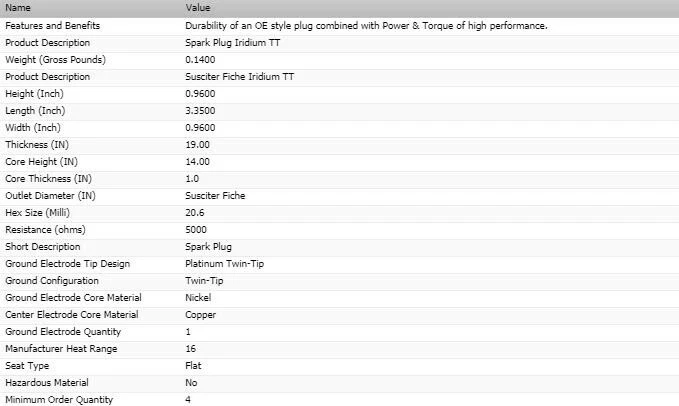The width and height of the screenshot is (679, 406).
Task: Select the Susciter Fiche Iridium TT value
Action: [239, 77]
